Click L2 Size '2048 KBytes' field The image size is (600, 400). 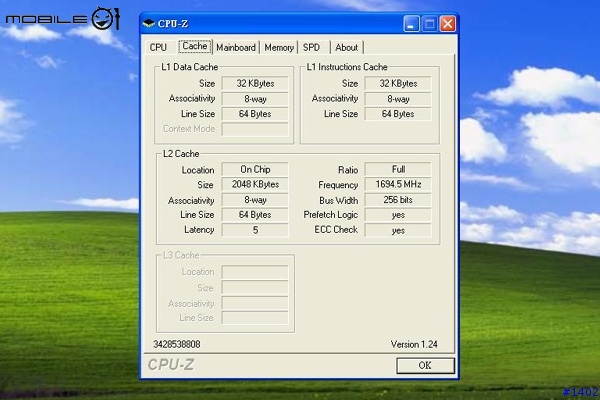[x=255, y=184]
